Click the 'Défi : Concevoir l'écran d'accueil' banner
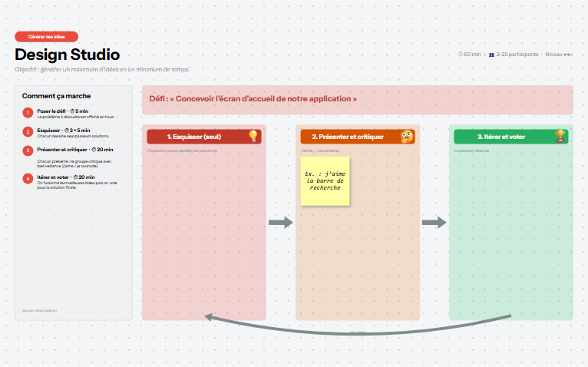The height and width of the screenshot is (367, 588). (358, 100)
